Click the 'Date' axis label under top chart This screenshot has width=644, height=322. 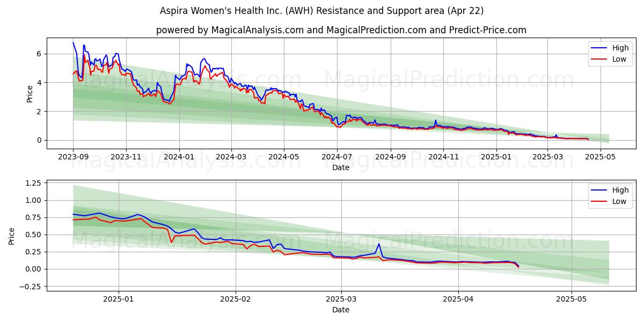[341, 167]
